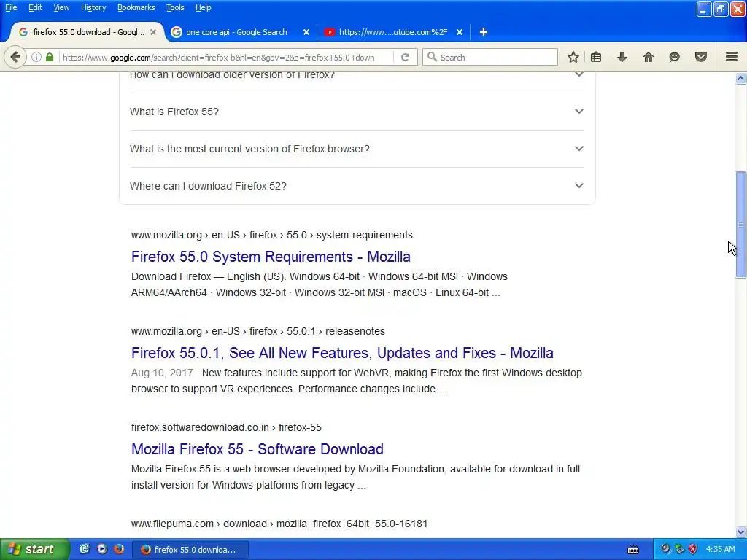Launch Windows Media Player from quick launch

pos(102,549)
